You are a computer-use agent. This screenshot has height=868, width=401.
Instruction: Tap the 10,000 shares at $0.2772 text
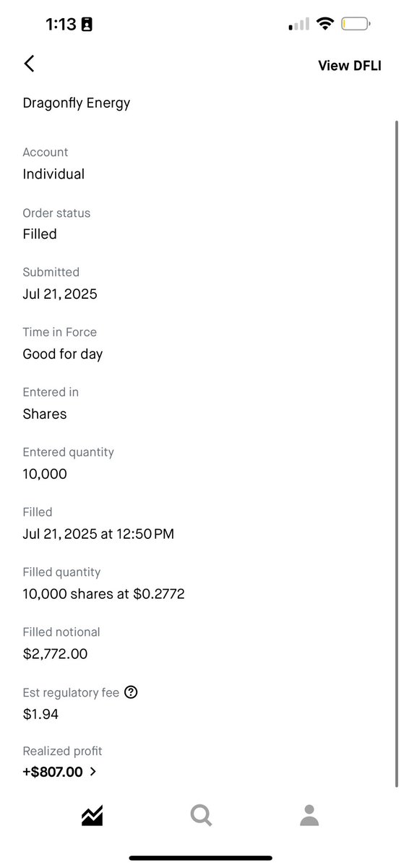tap(103, 594)
